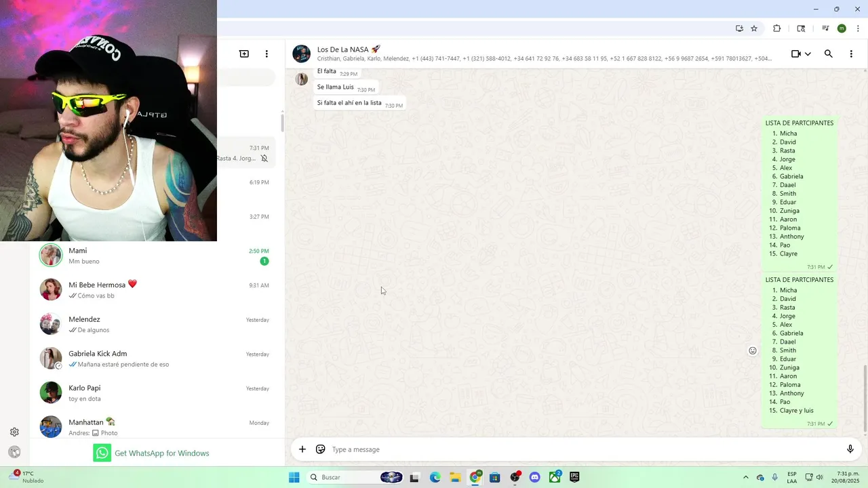The height and width of the screenshot is (488, 868).
Task: Open the Mami chat
Action: 157,256
